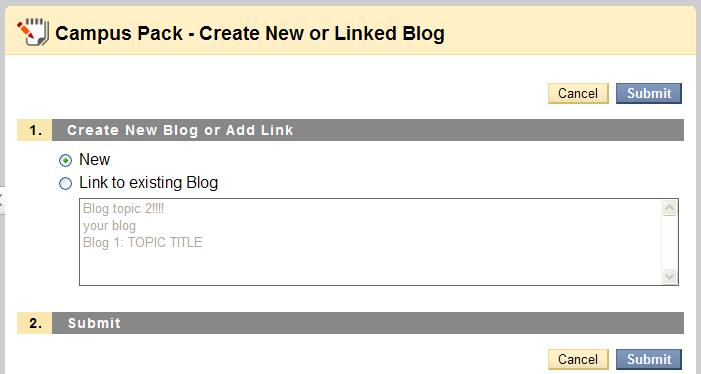Click the "Submit" section header bar
The height and width of the screenshot is (374, 701).
(x=368, y=323)
